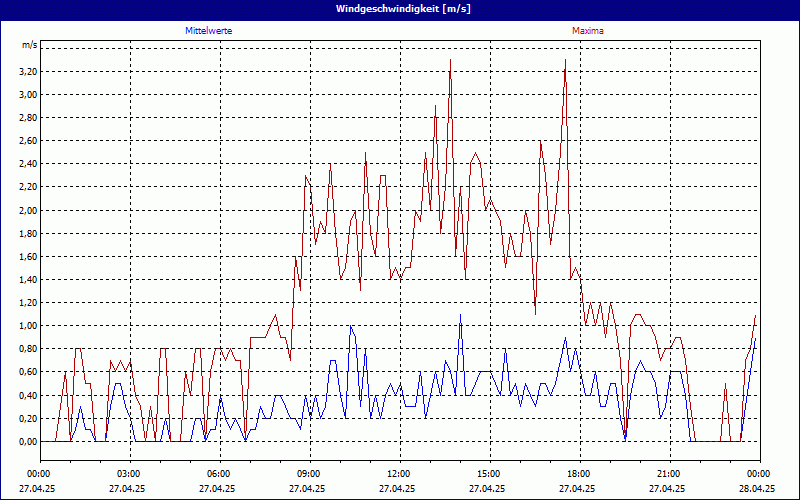Click the 3,00 y-axis value
The height and width of the screenshot is (500, 800).
[29, 94]
